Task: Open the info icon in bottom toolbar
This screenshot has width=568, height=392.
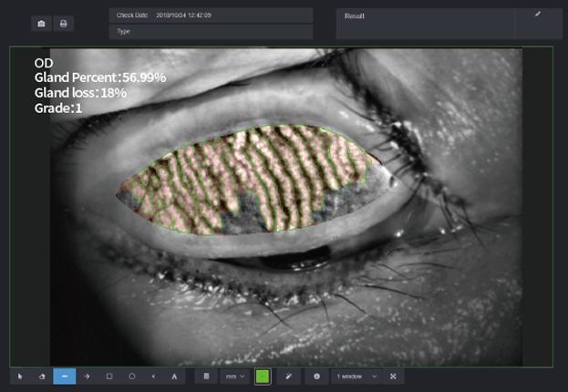Action: pyautogui.click(x=316, y=376)
